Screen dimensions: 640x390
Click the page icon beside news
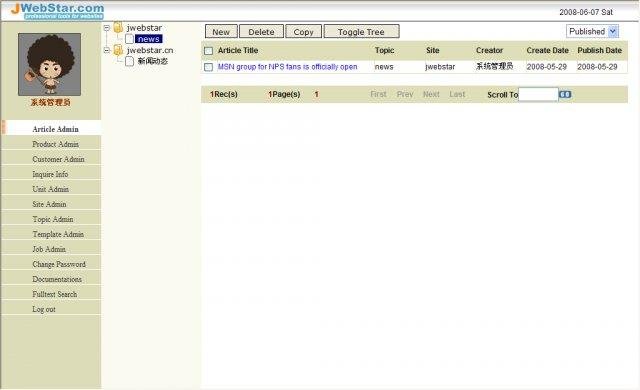[129, 39]
